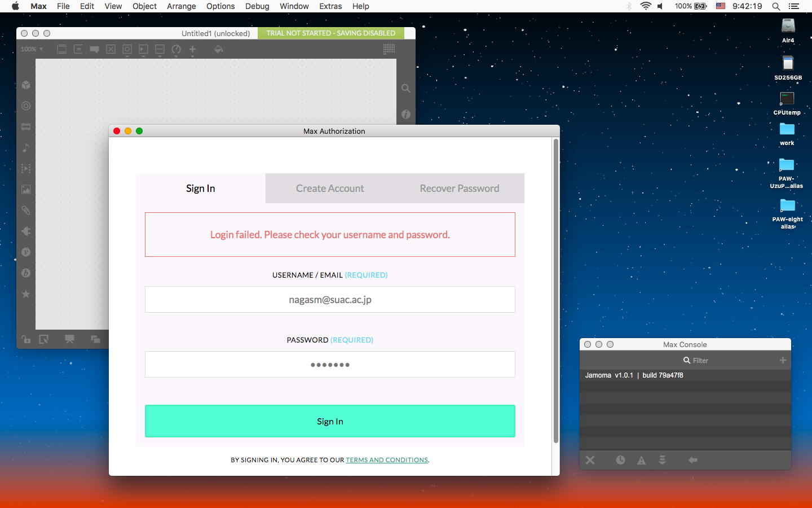Select the CPUtemp desktop icon
Viewport: 812px width, 508px height.
click(x=787, y=103)
